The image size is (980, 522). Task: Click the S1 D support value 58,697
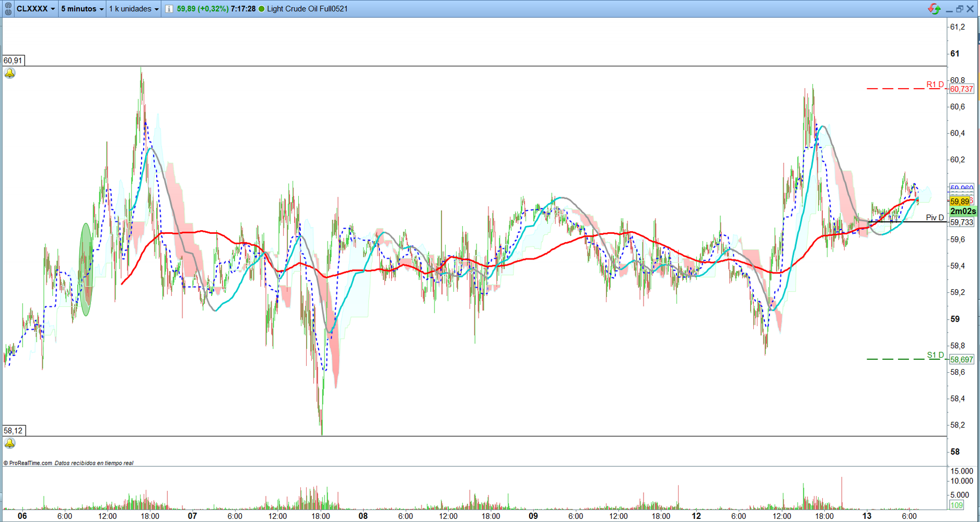point(961,360)
